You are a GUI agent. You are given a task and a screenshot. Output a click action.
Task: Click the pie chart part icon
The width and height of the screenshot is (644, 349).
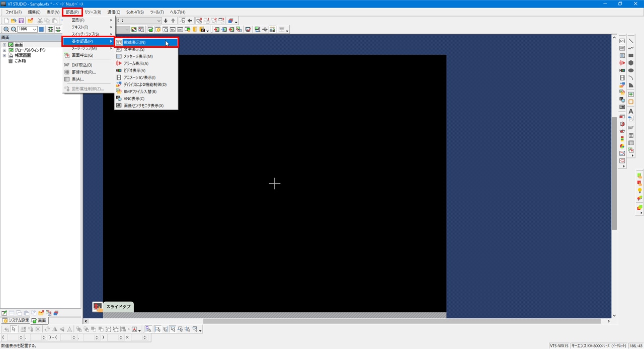[x=622, y=146]
